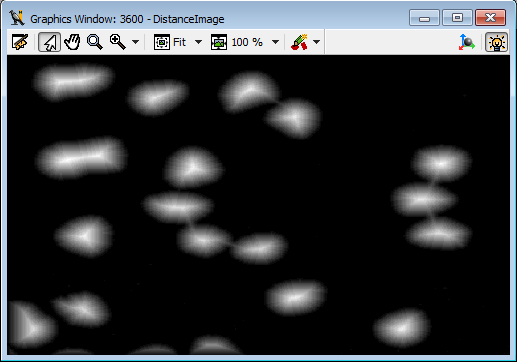Click the colored pencils draw settings icon

pos(299,42)
